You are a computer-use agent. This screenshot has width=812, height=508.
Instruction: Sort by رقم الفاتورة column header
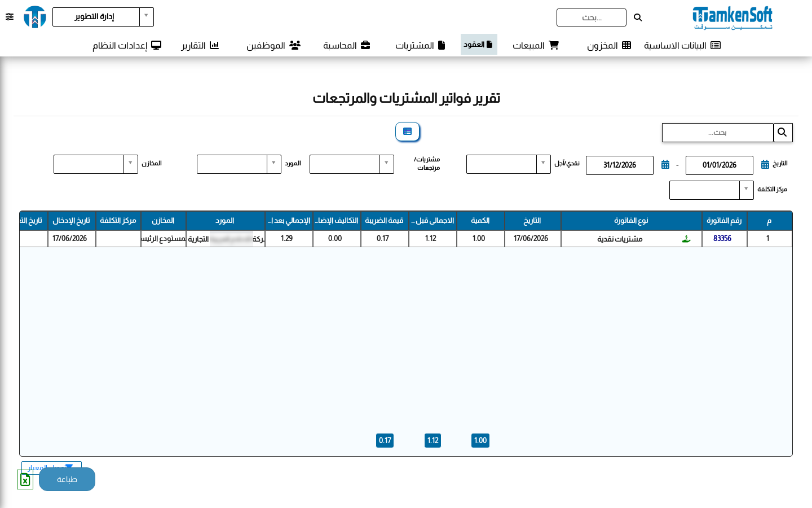coord(725,221)
